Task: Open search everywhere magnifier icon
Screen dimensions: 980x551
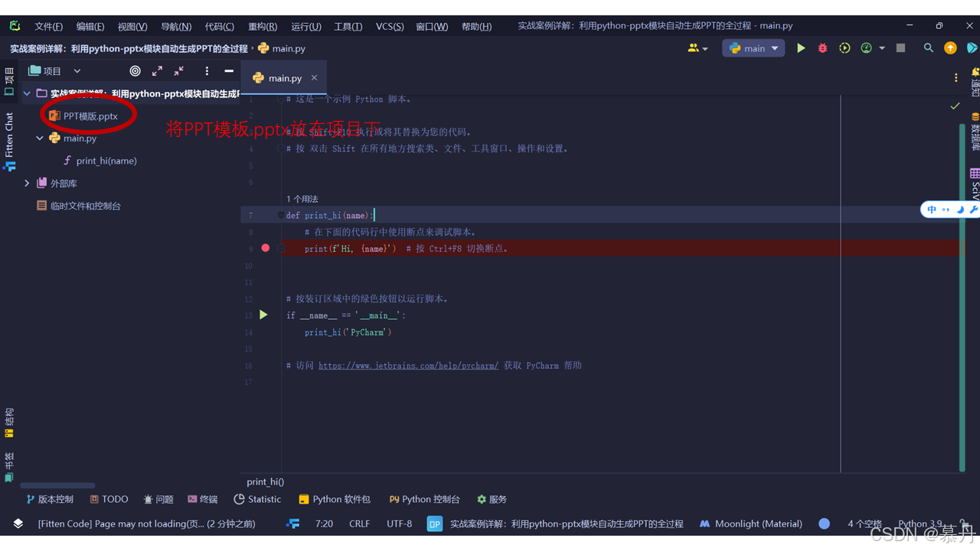Action: tap(929, 48)
